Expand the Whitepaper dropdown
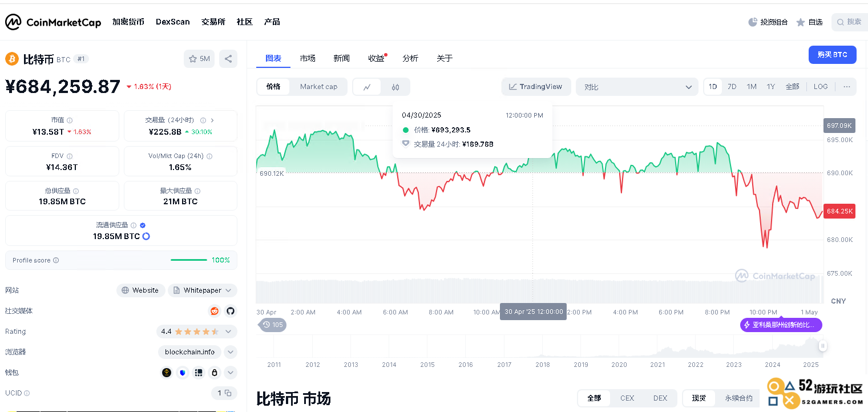 click(203, 290)
